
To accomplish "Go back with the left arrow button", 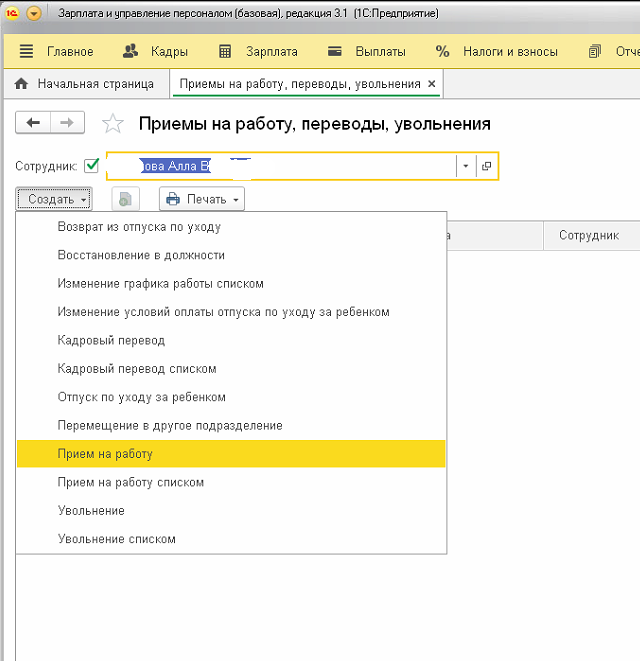I will click(33, 123).
